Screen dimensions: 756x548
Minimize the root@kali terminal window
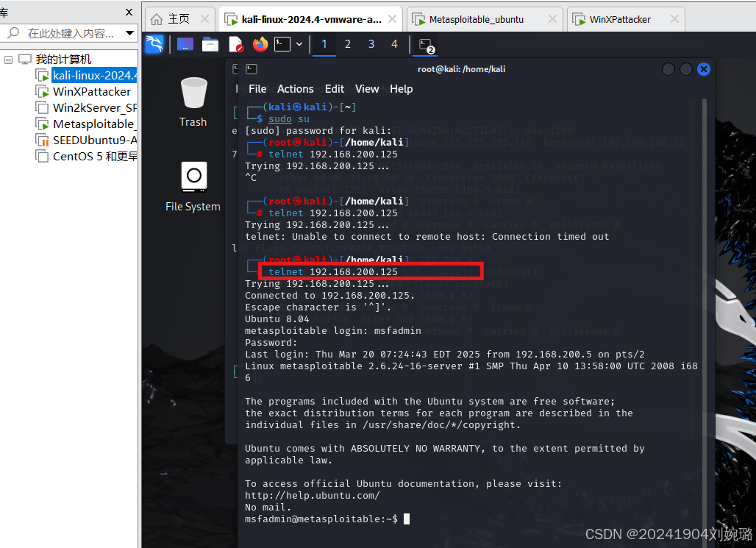click(668, 69)
